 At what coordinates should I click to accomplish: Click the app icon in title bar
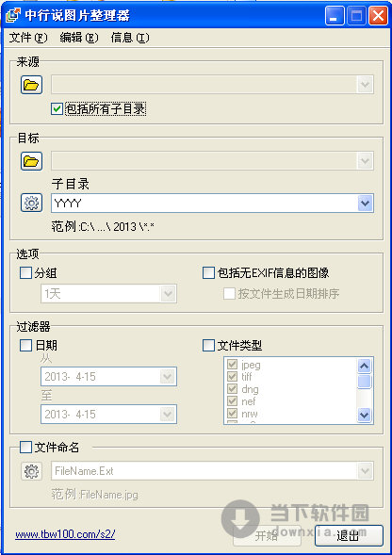(13, 16)
